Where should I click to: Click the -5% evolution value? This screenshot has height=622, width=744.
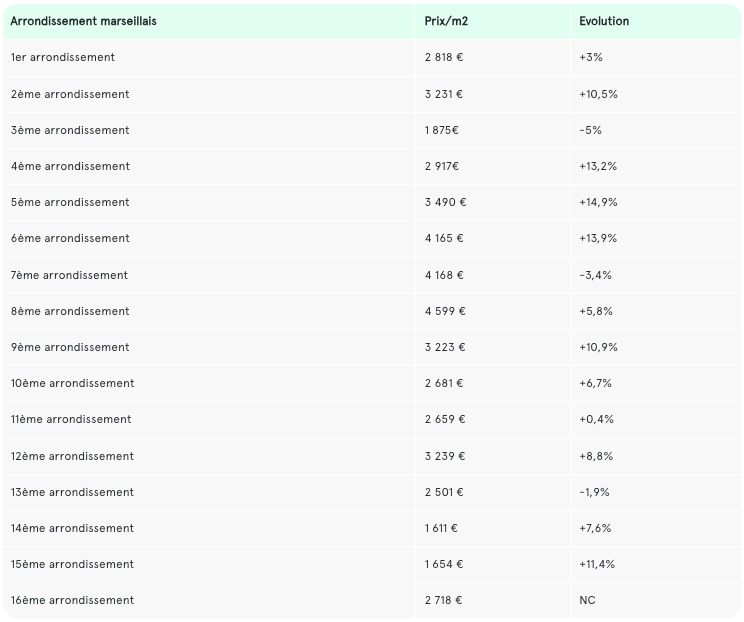590,130
